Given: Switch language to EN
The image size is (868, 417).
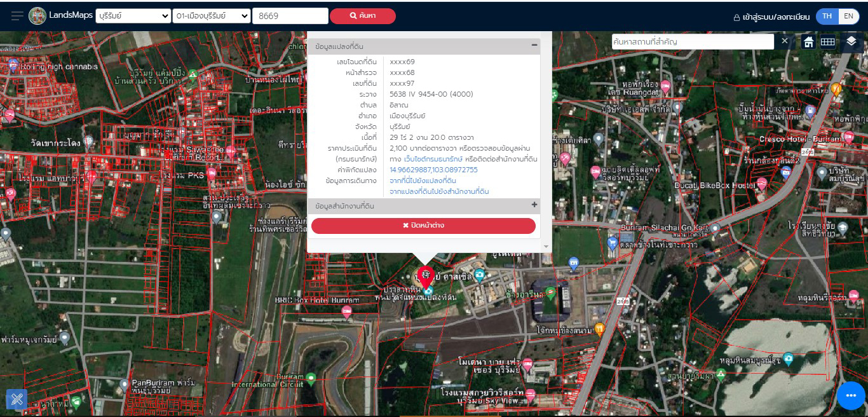Looking at the screenshot, I should click(x=848, y=17).
